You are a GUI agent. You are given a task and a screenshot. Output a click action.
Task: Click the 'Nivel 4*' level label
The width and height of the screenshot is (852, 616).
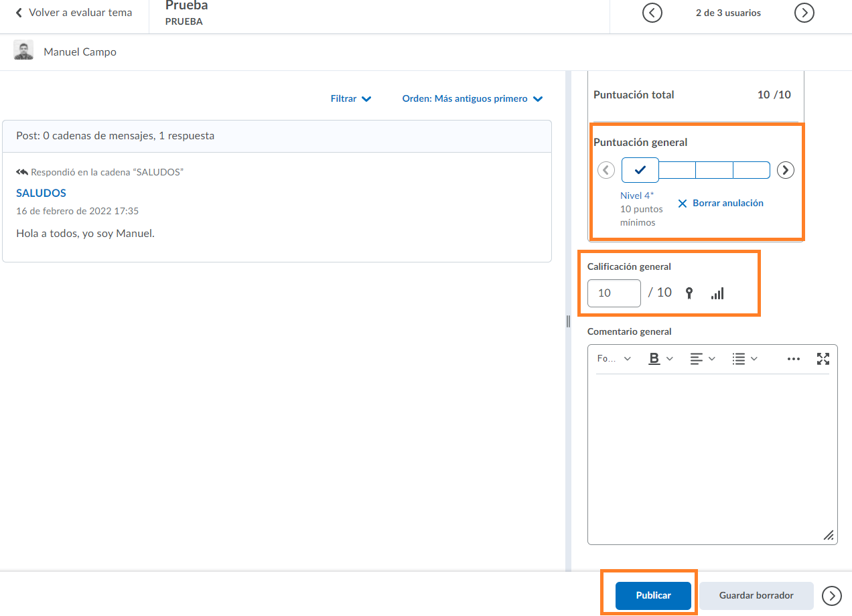tap(636, 196)
